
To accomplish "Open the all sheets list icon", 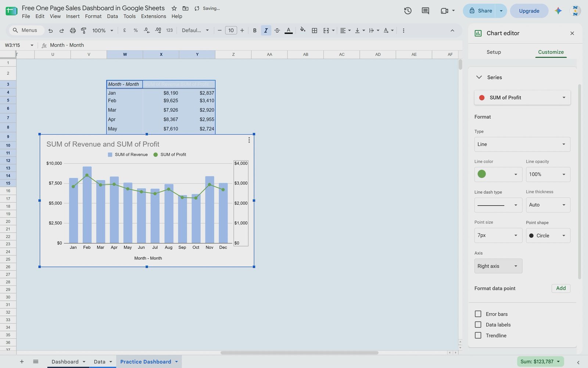I will pyautogui.click(x=36, y=361).
